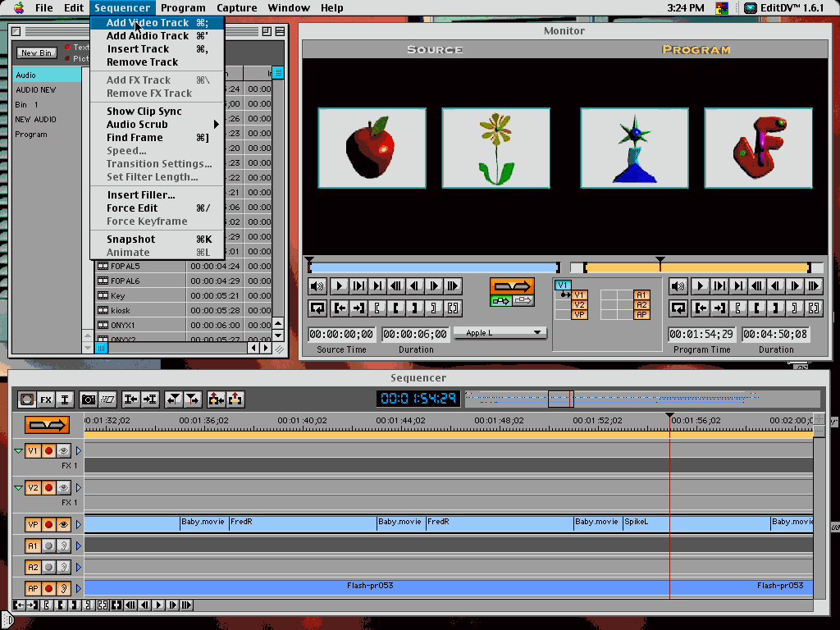The width and height of the screenshot is (840, 630).
Task: Select the text cursor tool in Sequencer toolbar
Action: 64,399
